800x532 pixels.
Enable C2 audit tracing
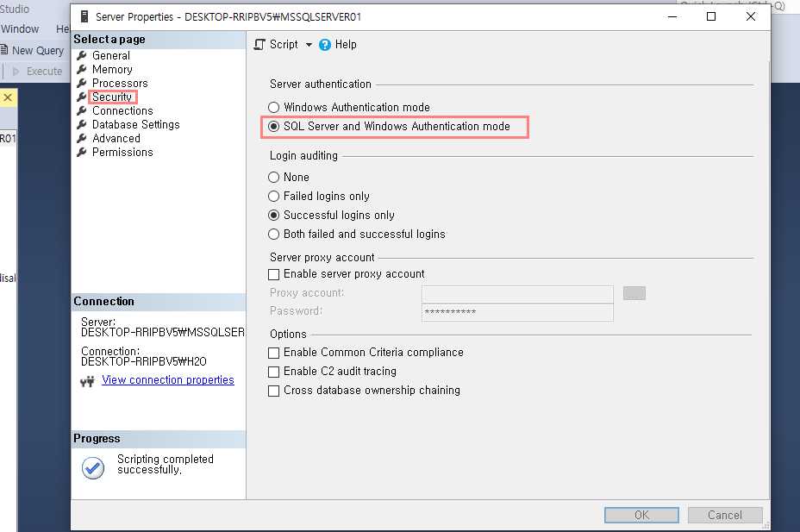pyautogui.click(x=274, y=372)
